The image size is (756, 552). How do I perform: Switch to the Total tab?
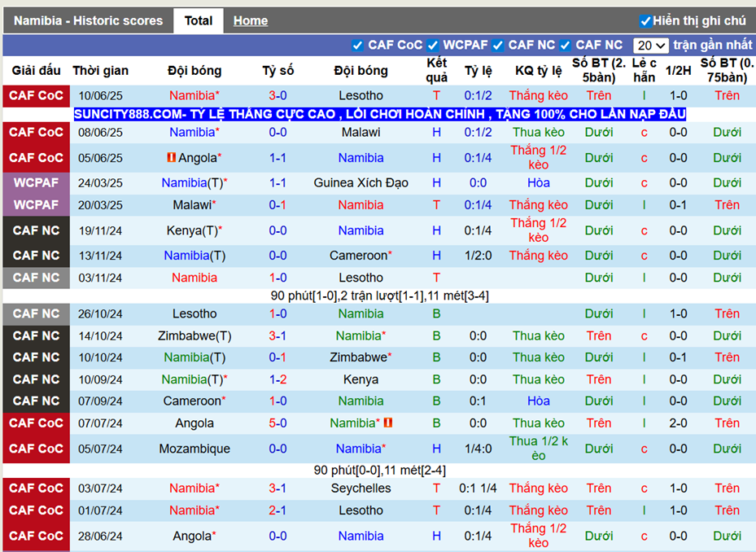tap(199, 20)
